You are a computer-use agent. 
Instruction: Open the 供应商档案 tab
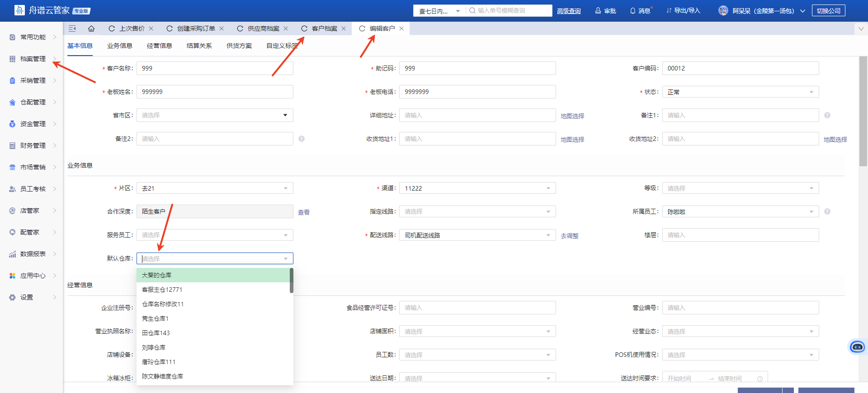[x=263, y=28]
